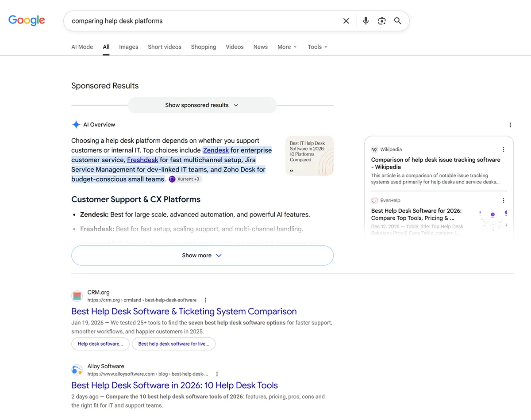This screenshot has width=531, height=420.
Task: Click 'Best help desk software for live...' chip
Action: click(173, 344)
